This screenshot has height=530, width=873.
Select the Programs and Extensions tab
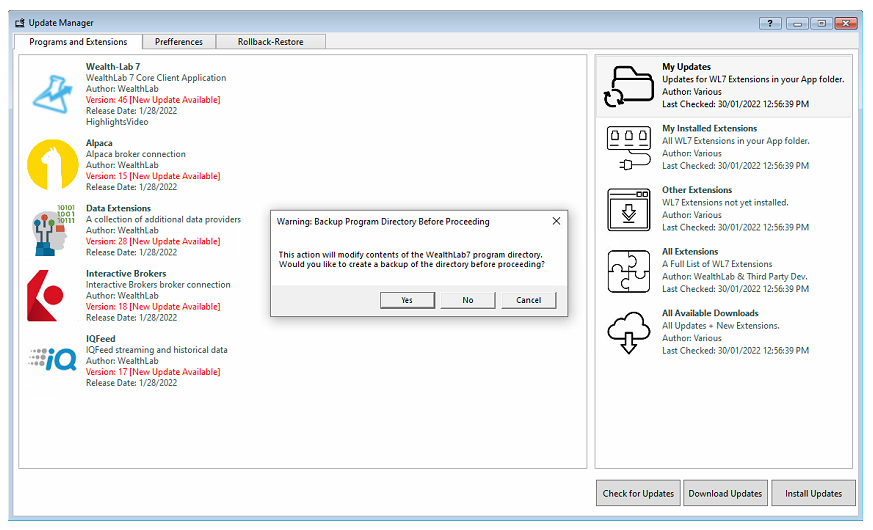click(x=78, y=42)
